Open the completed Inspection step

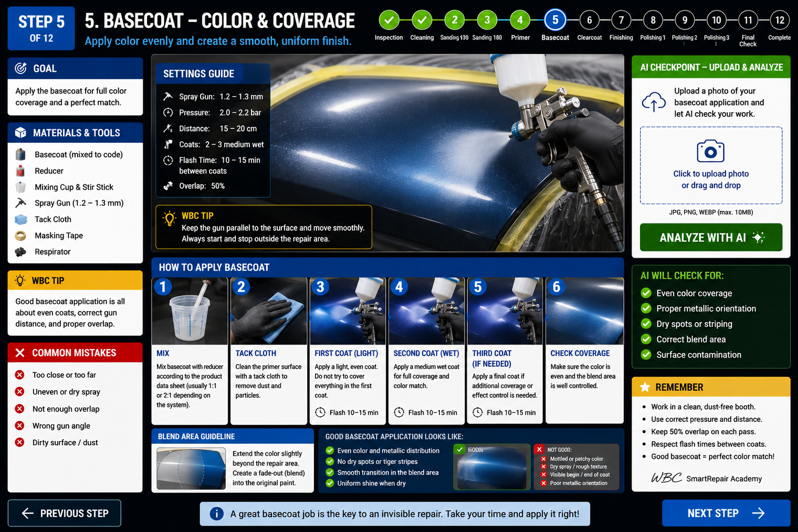point(389,20)
